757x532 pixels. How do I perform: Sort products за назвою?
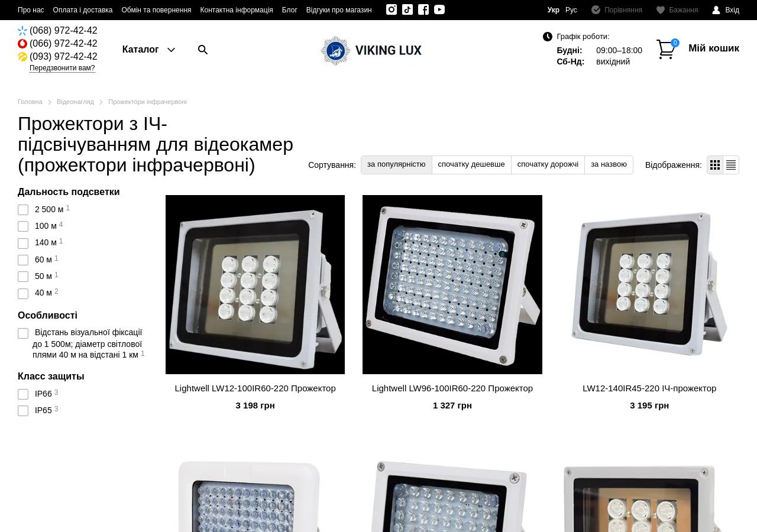tap(609, 164)
